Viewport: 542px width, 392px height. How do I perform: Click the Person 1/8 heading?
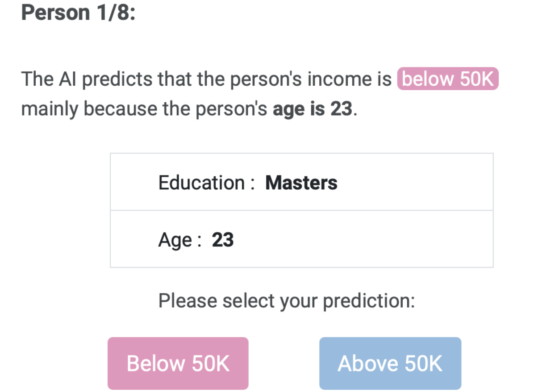pyautogui.click(x=78, y=13)
